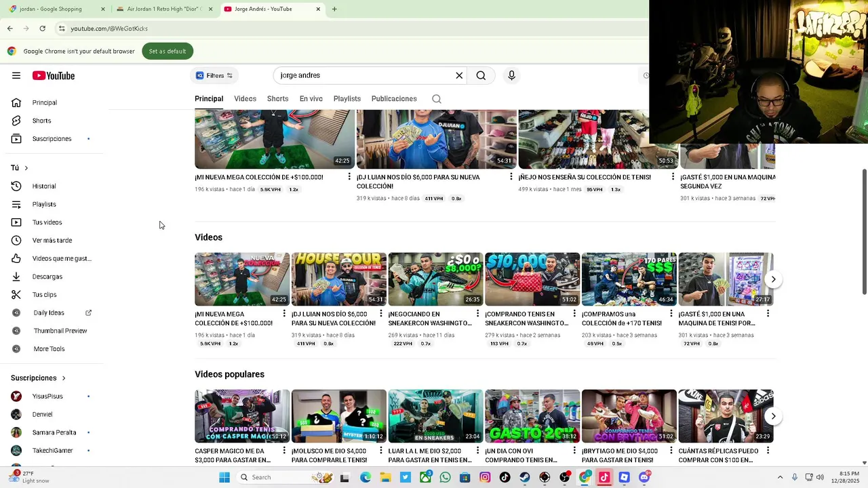Viewport: 868px width, 488px height.
Task: Open the Filters button
Action: pos(214,75)
